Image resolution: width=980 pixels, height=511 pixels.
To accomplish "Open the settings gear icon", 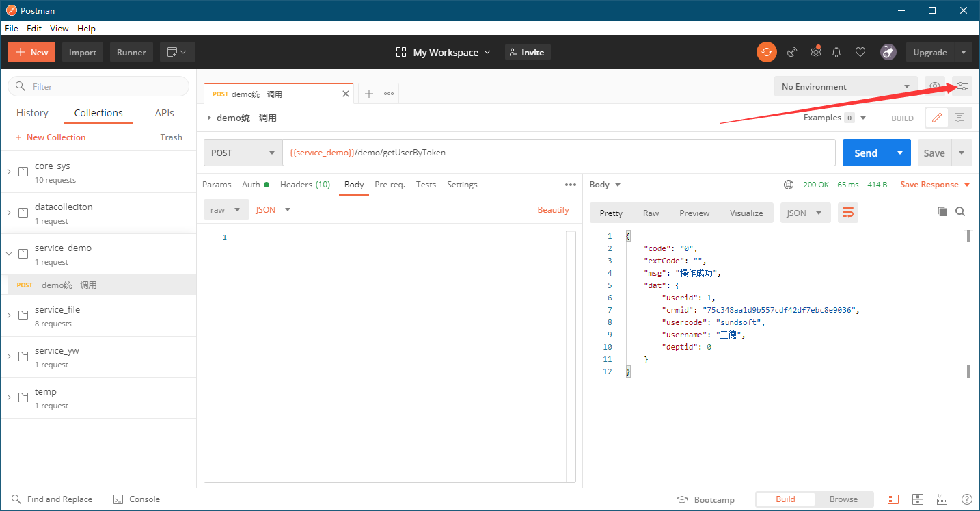I will 815,52.
